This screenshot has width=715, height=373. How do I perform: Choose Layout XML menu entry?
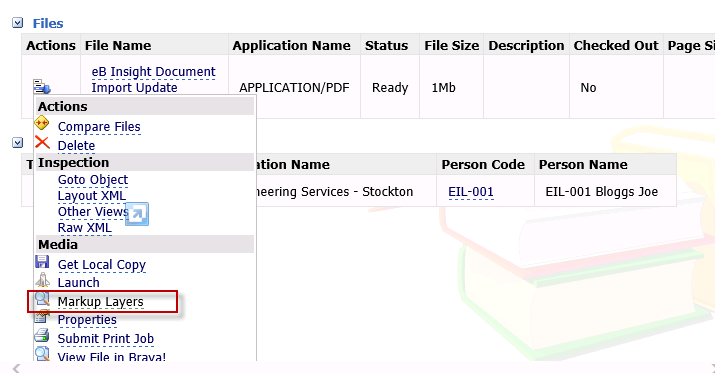click(x=92, y=196)
